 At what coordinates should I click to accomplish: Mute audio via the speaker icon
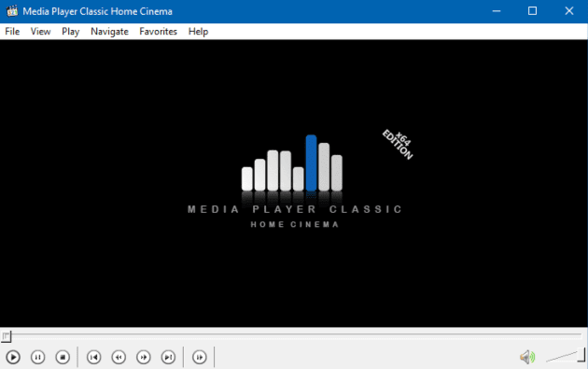527,357
